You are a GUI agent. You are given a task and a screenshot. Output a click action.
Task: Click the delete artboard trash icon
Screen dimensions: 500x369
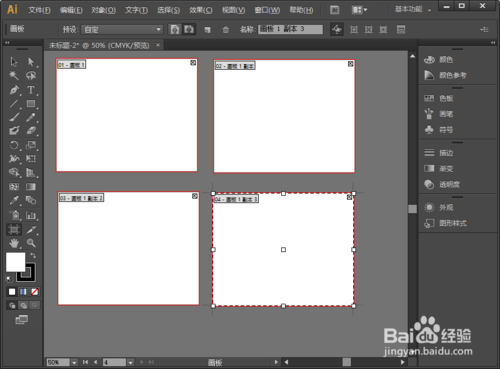[226, 30]
